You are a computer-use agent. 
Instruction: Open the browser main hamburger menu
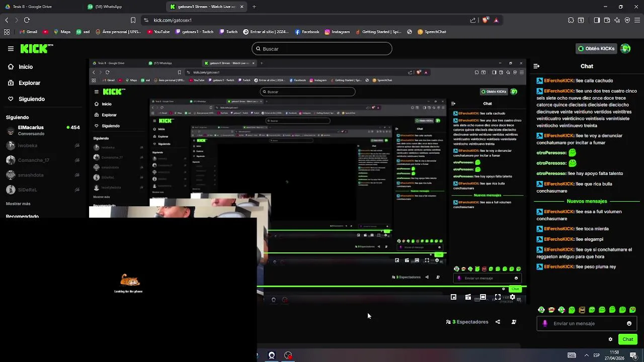click(637, 20)
